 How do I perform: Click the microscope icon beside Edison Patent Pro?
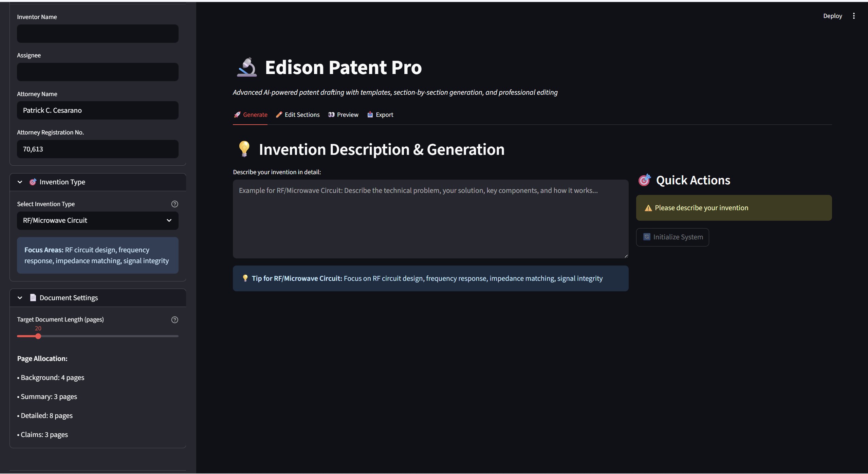(x=247, y=67)
